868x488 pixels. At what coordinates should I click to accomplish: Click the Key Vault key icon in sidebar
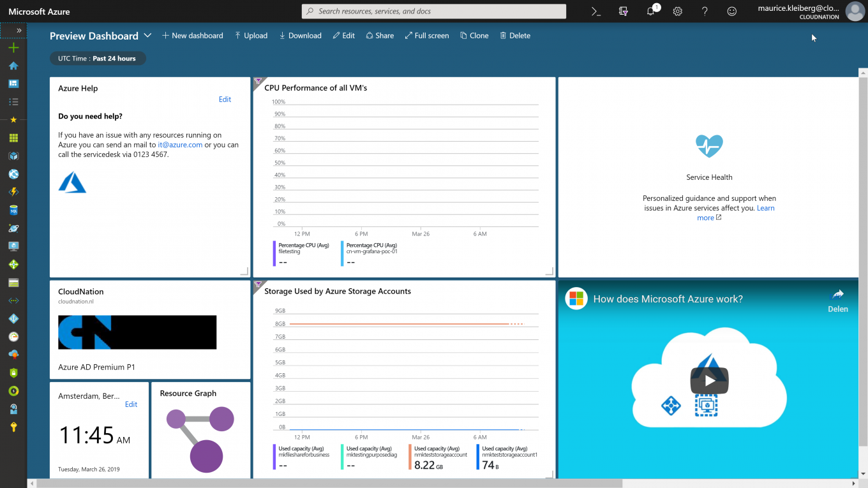click(x=13, y=426)
